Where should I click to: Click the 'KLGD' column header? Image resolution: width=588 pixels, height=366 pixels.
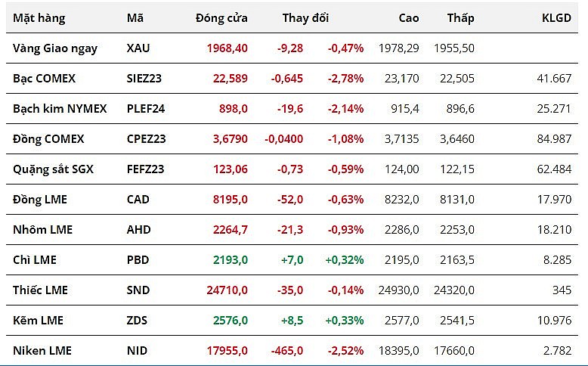click(557, 18)
